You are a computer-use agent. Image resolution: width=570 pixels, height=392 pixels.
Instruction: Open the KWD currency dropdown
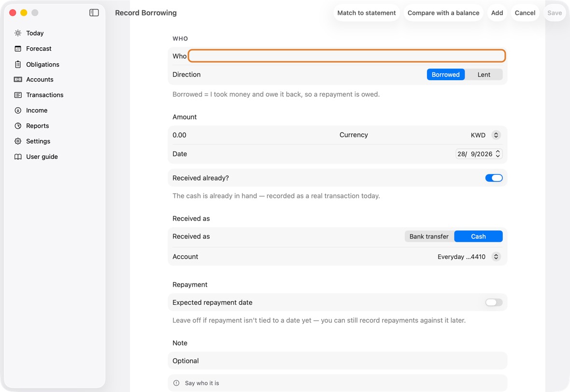coord(485,135)
